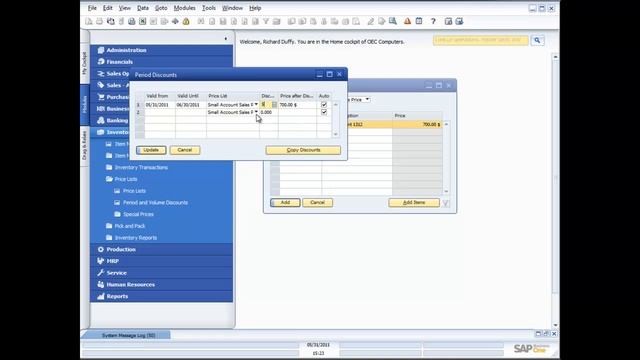This screenshot has width=640, height=360.
Task: Open the Edit menu
Action: [107, 8]
